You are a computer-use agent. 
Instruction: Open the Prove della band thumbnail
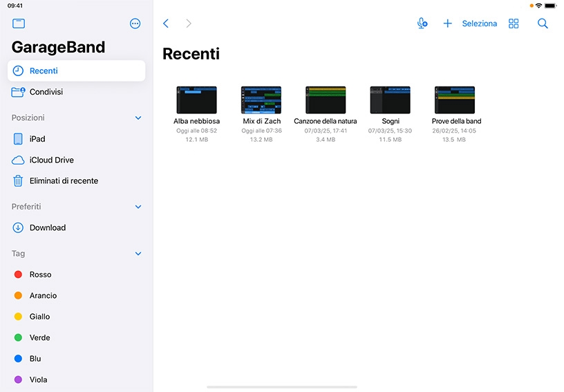(455, 100)
